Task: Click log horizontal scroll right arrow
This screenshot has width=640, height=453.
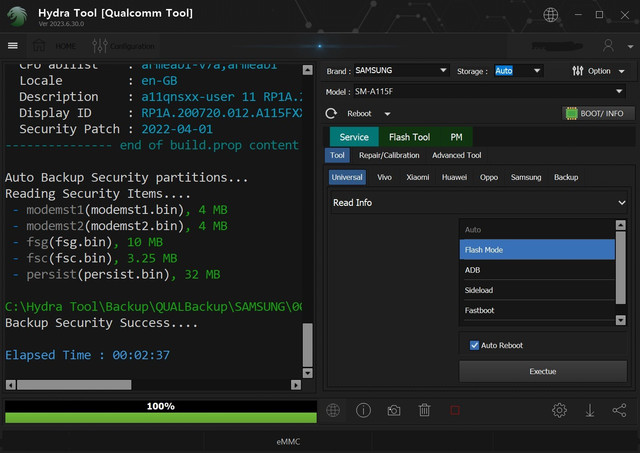Action: coord(296,385)
